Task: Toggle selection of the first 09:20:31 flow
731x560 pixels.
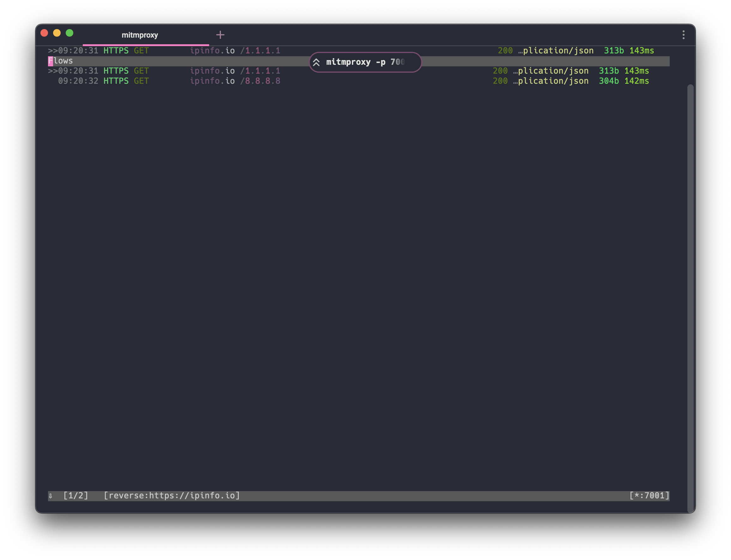Action: [233, 50]
